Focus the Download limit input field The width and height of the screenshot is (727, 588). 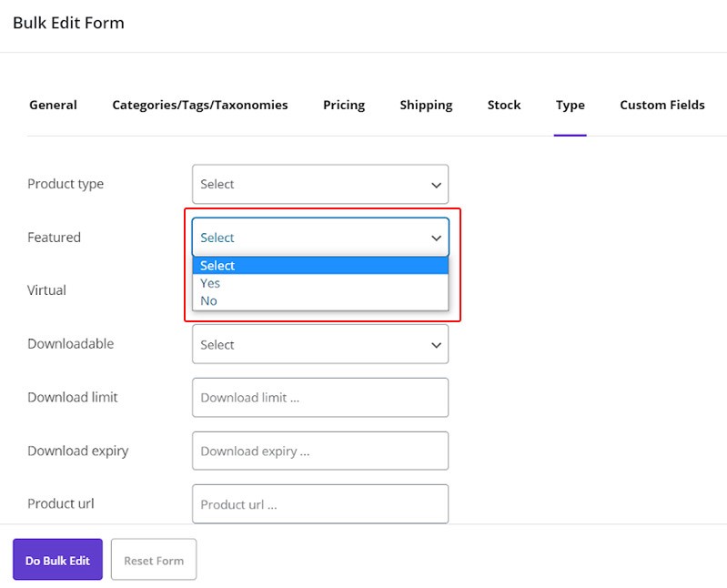[319, 398]
